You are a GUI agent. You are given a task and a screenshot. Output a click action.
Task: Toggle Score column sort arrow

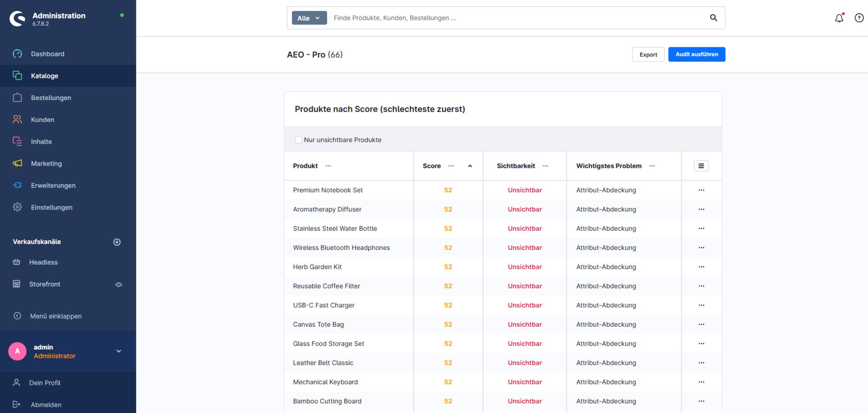[x=470, y=166]
